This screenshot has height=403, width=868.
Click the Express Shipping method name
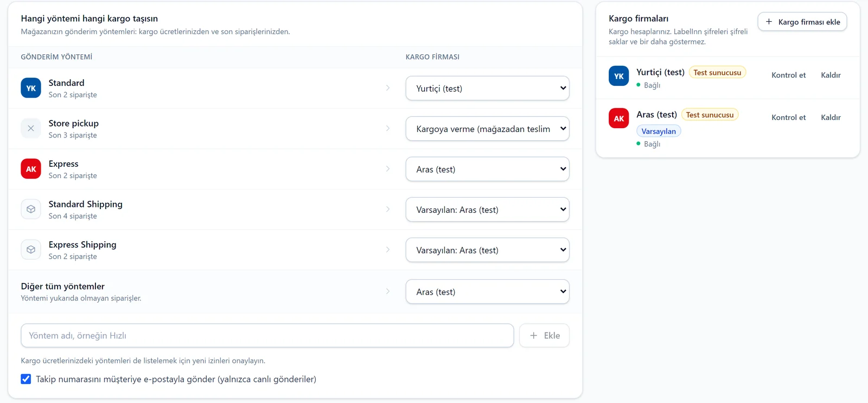[82, 244]
